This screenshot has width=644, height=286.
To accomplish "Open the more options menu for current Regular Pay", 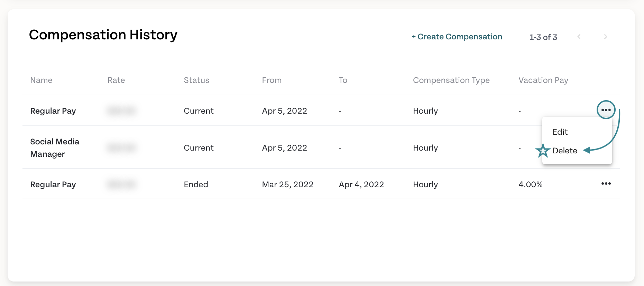I will click(x=606, y=110).
